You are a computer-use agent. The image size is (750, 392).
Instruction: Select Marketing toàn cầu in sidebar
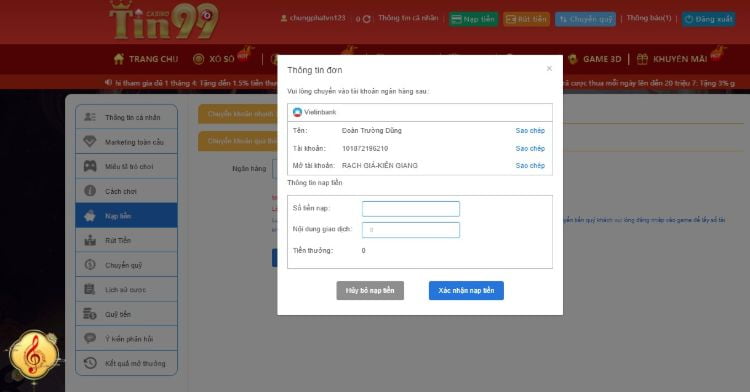[x=126, y=142]
